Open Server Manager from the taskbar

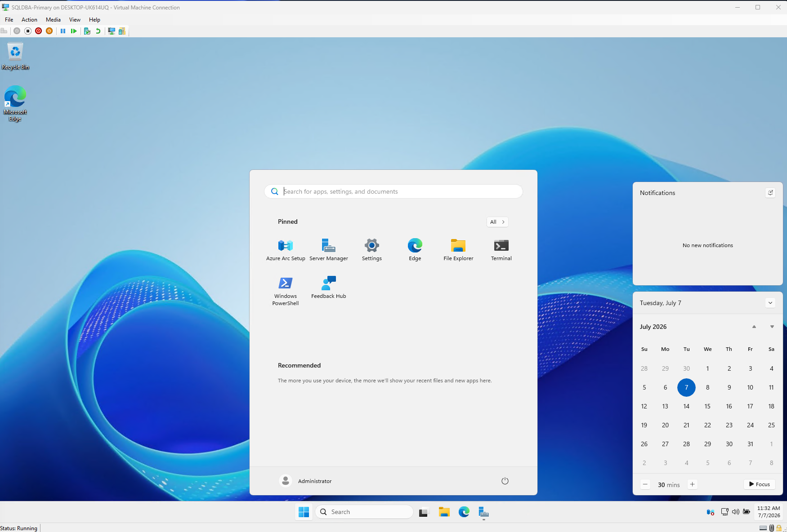[x=484, y=512]
